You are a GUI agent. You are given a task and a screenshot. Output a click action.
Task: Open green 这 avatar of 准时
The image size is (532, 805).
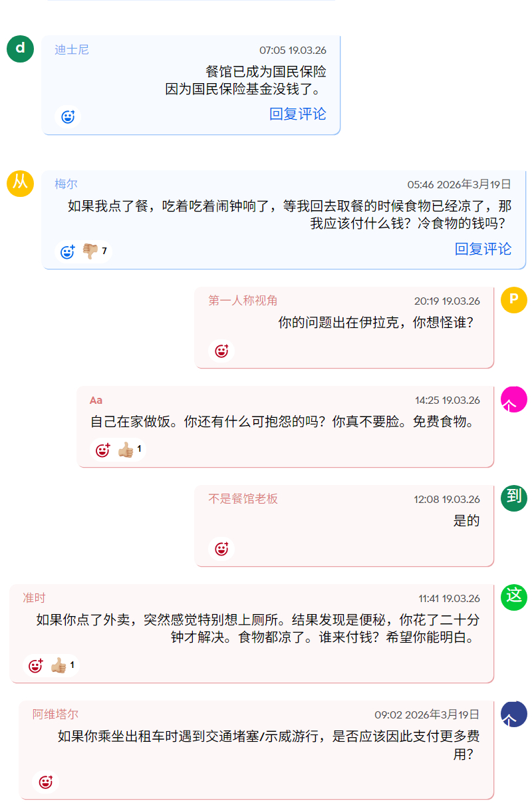[514, 597]
